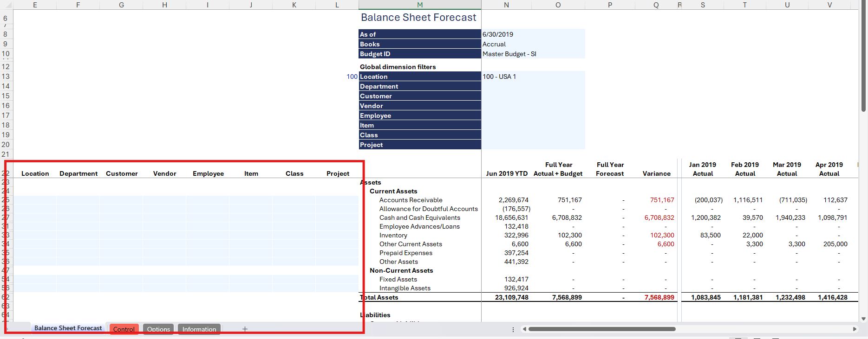Image resolution: width=868 pixels, height=339 pixels.
Task: Click the Budget ID value Master Budget - SI
Action: (x=509, y=54)
